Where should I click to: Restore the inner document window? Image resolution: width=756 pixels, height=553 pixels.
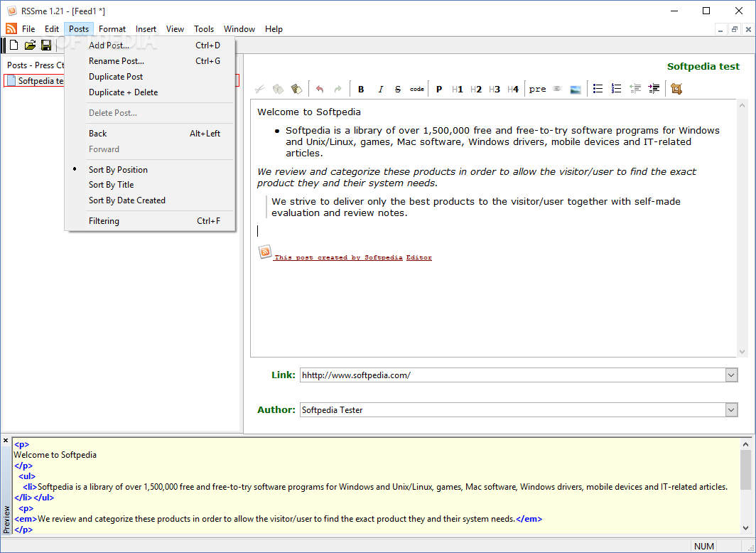tap(734, 29)
